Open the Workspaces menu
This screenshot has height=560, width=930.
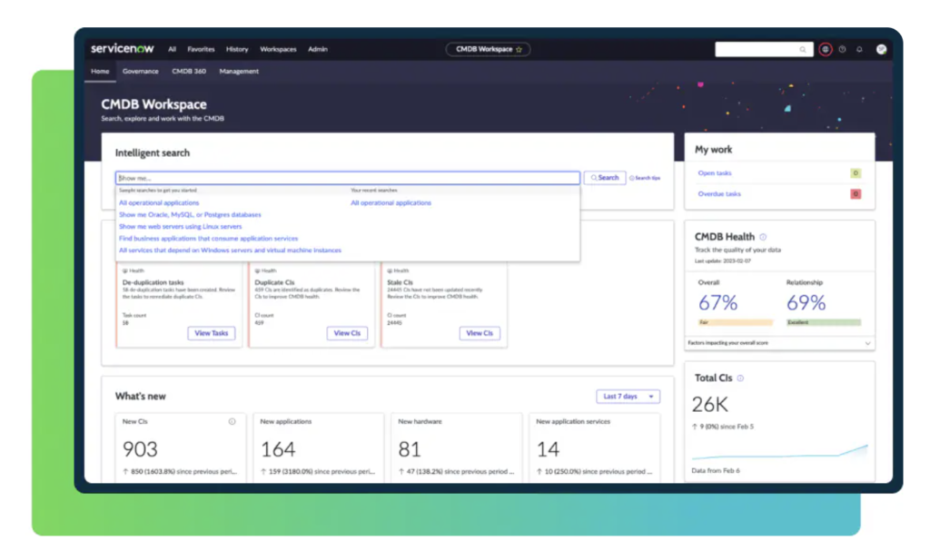coord(278,49)
